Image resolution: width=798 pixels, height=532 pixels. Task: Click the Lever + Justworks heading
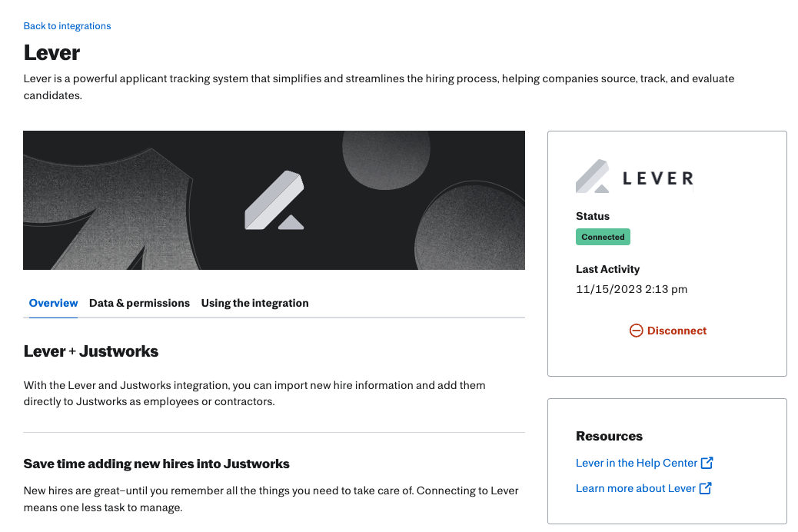click(x=91, y=351)
